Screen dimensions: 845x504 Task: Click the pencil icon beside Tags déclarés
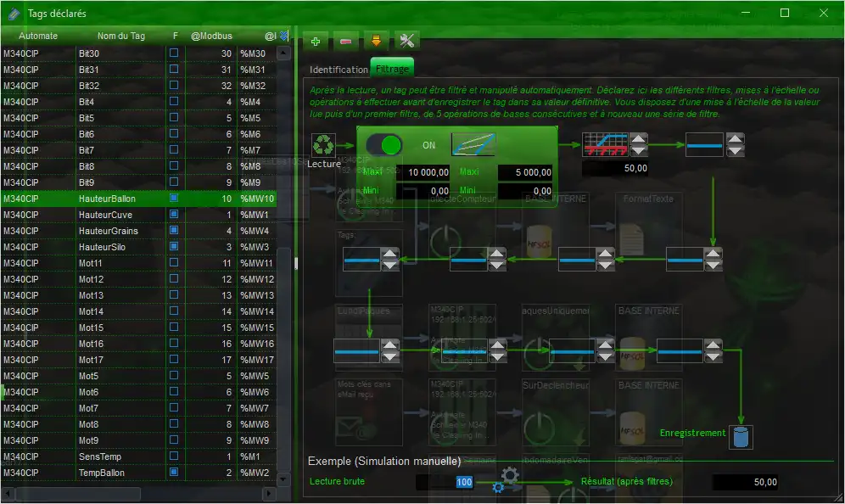click(14, 14)
